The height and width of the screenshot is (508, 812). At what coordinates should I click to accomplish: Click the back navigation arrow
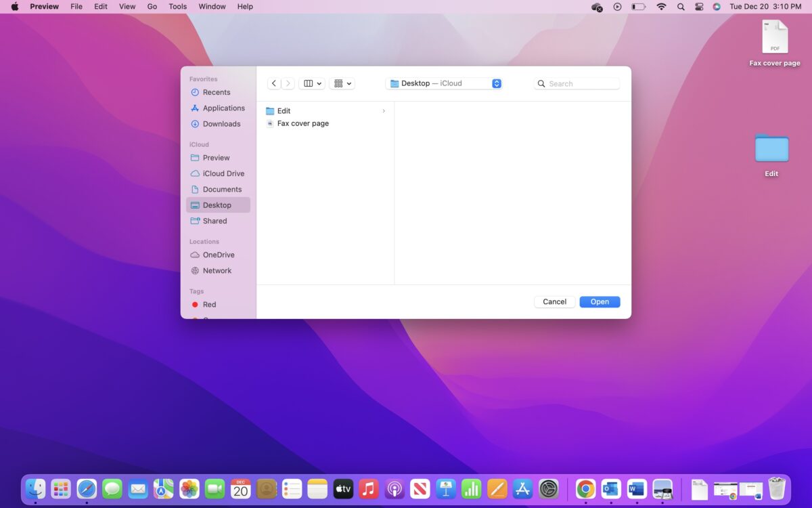[x=273, y=83]
